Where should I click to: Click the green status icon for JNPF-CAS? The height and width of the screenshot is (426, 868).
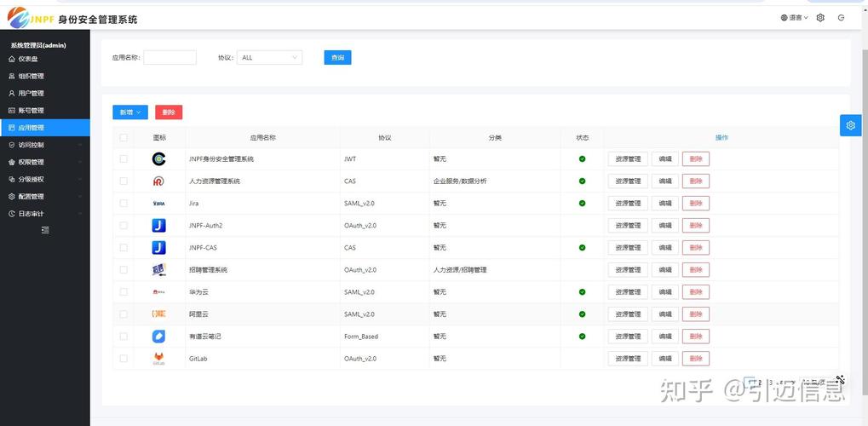coord(583,248)
